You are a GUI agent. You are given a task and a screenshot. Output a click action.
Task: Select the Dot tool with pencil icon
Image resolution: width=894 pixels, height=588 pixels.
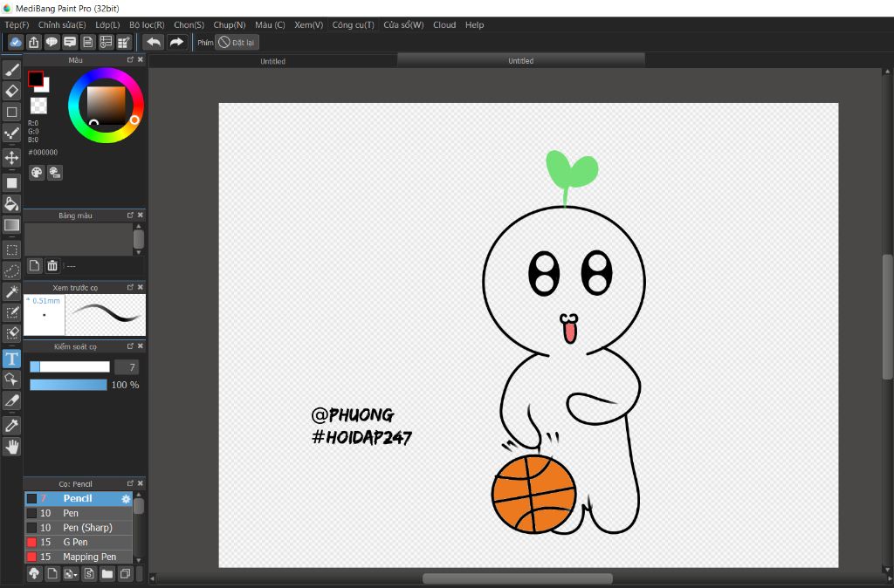(x=11, y=133)
